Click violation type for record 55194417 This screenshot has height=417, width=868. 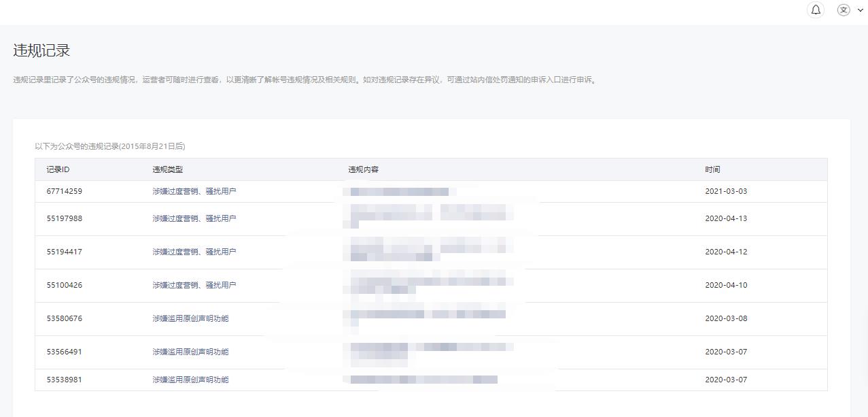point(194,252)
